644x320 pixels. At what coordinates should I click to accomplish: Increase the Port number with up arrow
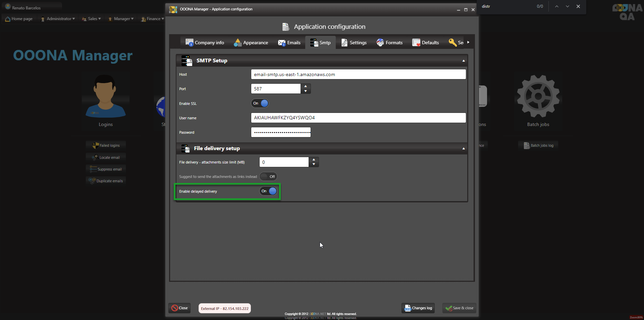point(306,86)
